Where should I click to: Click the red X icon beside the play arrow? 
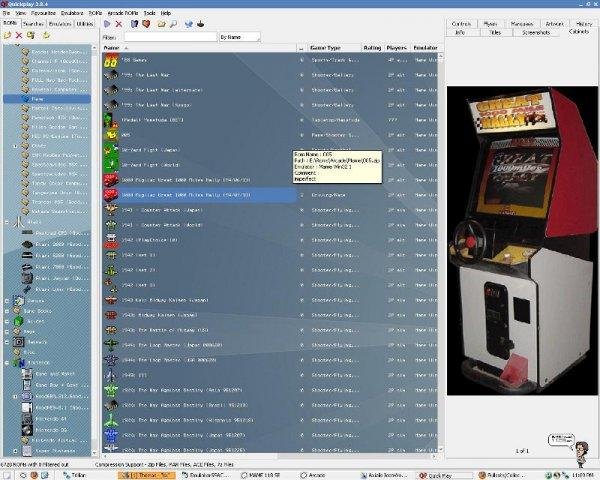[x=119, y=24]
